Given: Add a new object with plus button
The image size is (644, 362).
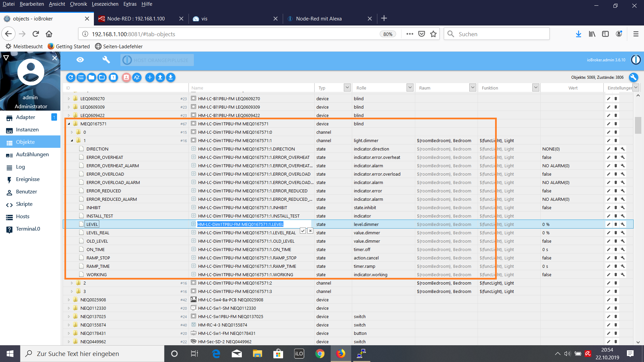Looking at the screenshot, I should pos(150,77).
